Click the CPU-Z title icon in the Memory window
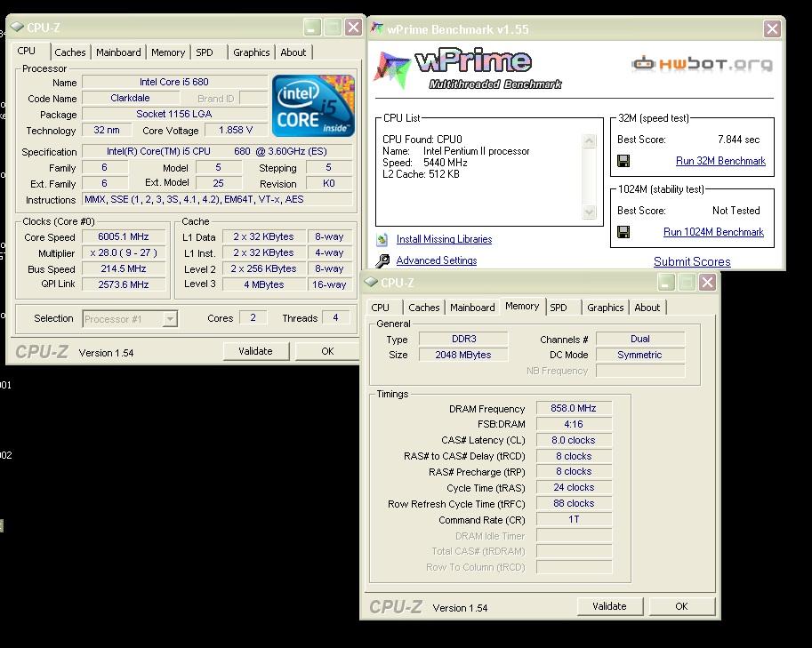The width and height of the screenshot is (812, 648). [371, 282]
